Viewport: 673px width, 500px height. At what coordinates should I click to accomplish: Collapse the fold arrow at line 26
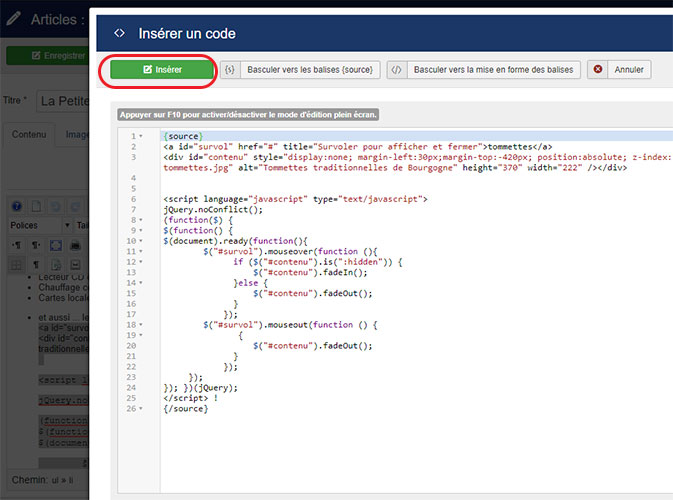tap(141, 409)
